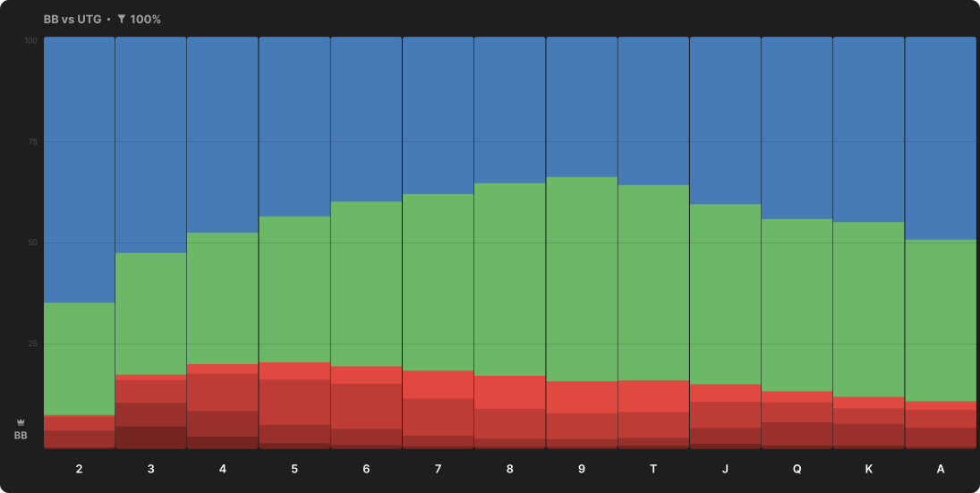Select the blue segment of bar 5

coord(294,127)
